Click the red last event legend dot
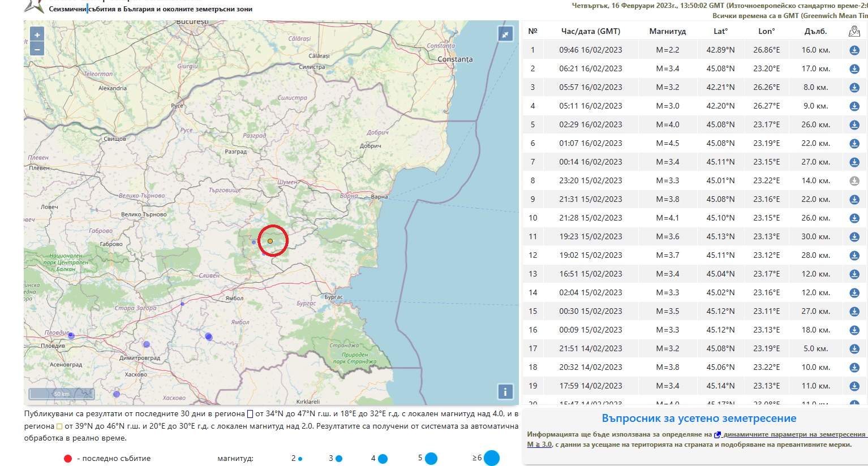 coord(68,459)
